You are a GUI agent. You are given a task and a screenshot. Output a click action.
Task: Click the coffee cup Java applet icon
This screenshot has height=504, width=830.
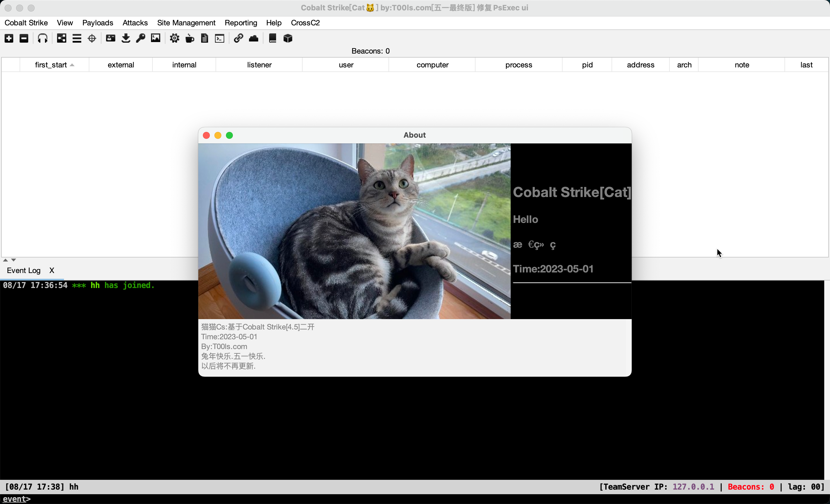pyautogui.click(x=190, y=38)
